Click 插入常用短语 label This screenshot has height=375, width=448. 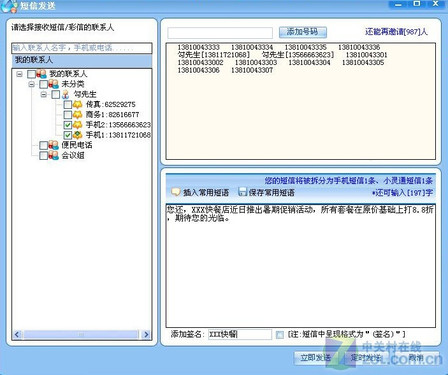click(206, 192)
